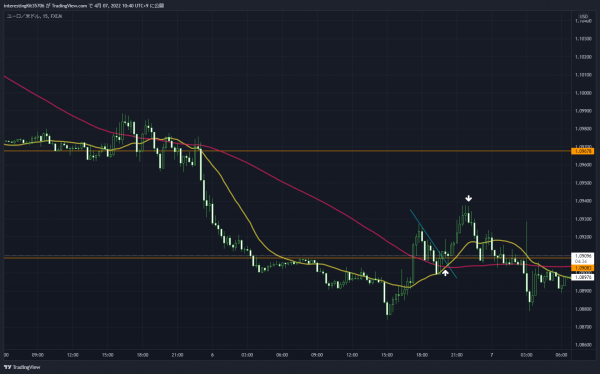The height and width of the screenshot is (374, 600).
Task: Click the USD currency label on price axis
Action: (x=583, y=16)
